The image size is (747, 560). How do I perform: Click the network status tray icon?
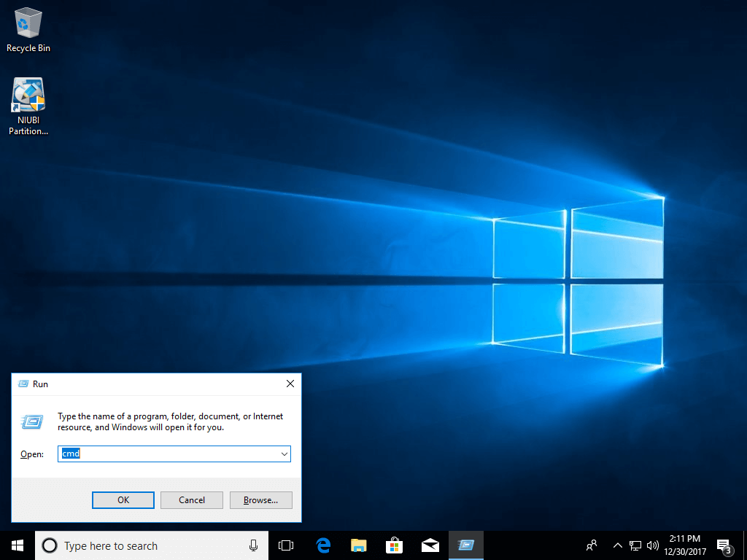click(635, 545)
